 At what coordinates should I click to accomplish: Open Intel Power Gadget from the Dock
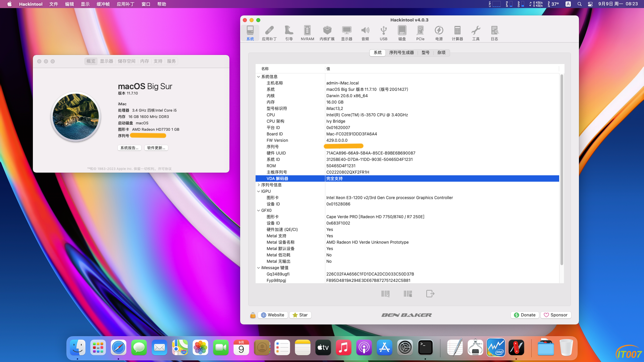pos(496,348)
